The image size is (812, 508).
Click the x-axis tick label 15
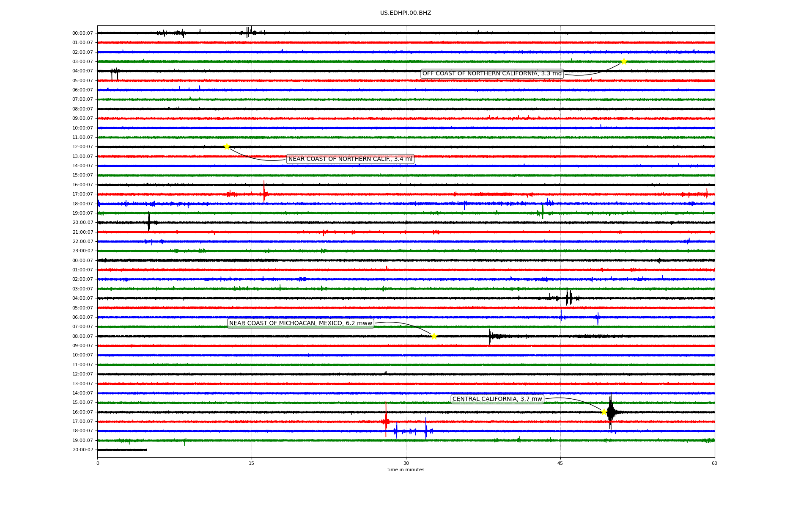[252, 463]
